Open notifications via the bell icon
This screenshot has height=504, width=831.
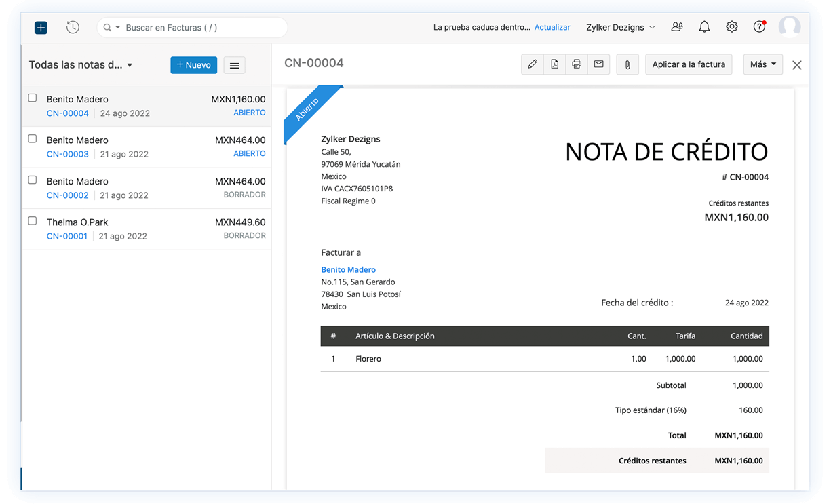click(x=704, y=26)
